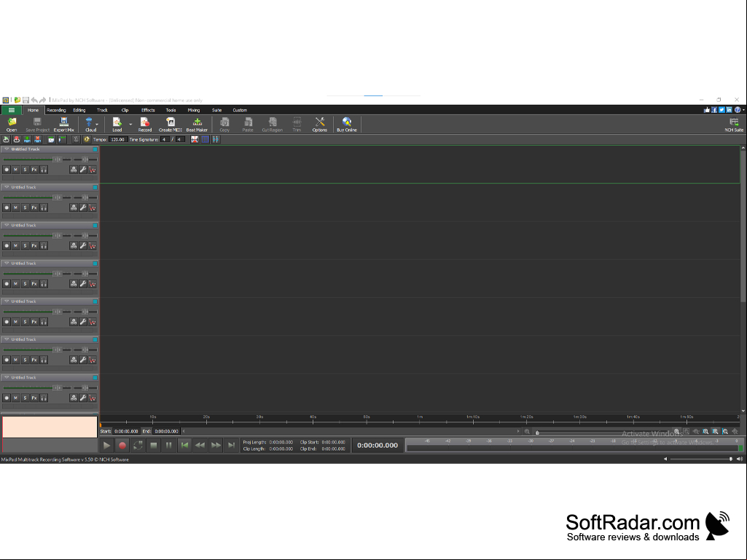Open the green hamburger main menu
Viewport: 747px width, 560px height.
12,110
